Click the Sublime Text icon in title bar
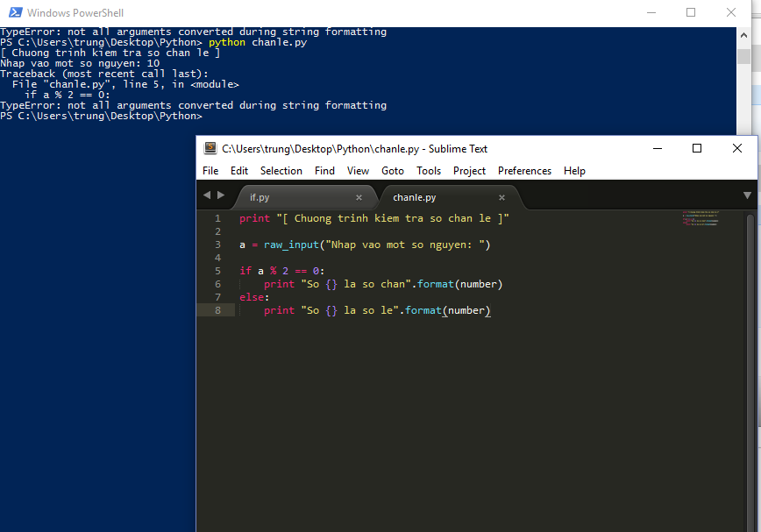Screen dimensions: 761x532 click(x=210, y=149)
